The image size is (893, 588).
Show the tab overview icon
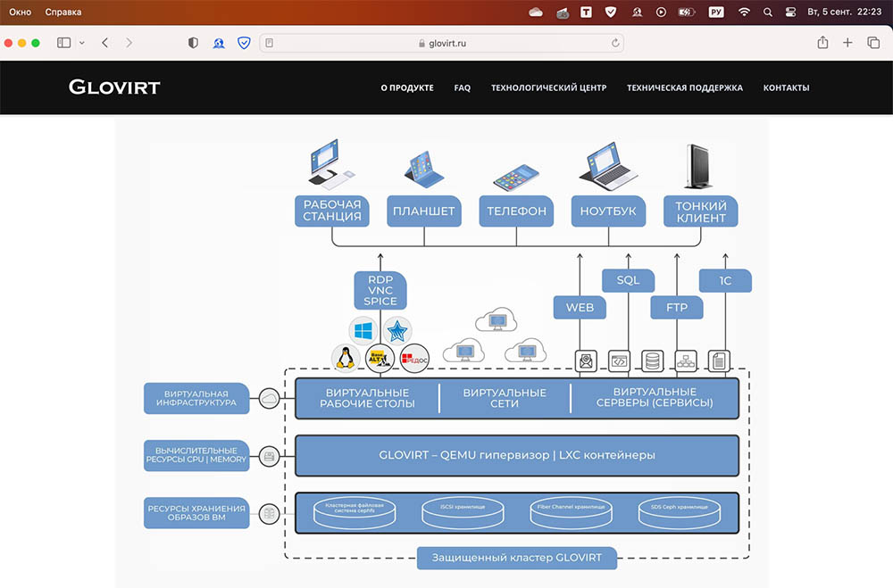pyautogui.click(x=873, y=43)
